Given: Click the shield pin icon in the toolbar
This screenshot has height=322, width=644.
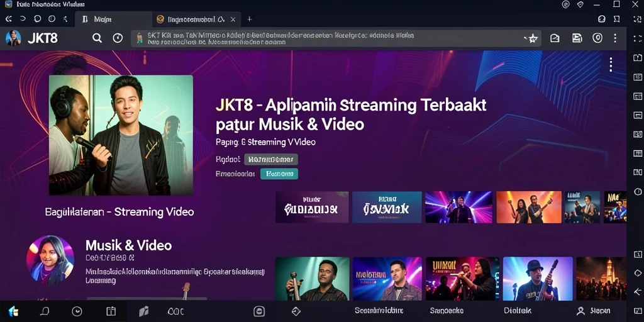Looking at the screenshot, I should 597,38.
